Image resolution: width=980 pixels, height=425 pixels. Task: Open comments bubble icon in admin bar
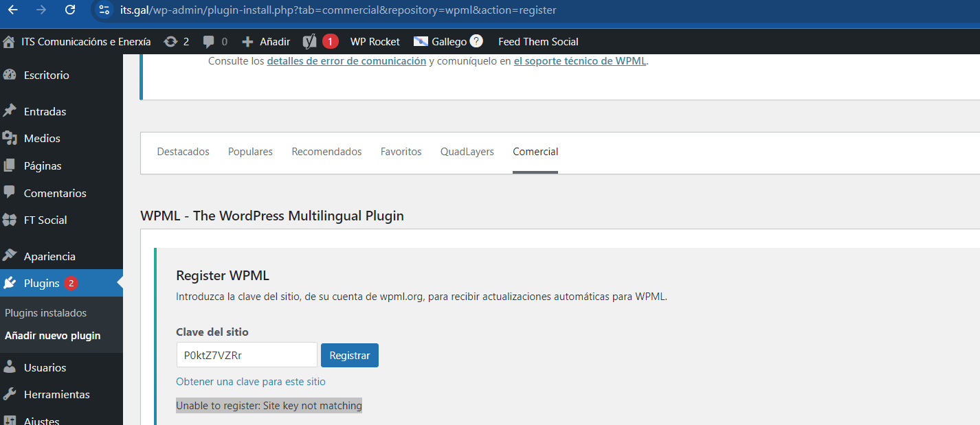pos(209,41)
